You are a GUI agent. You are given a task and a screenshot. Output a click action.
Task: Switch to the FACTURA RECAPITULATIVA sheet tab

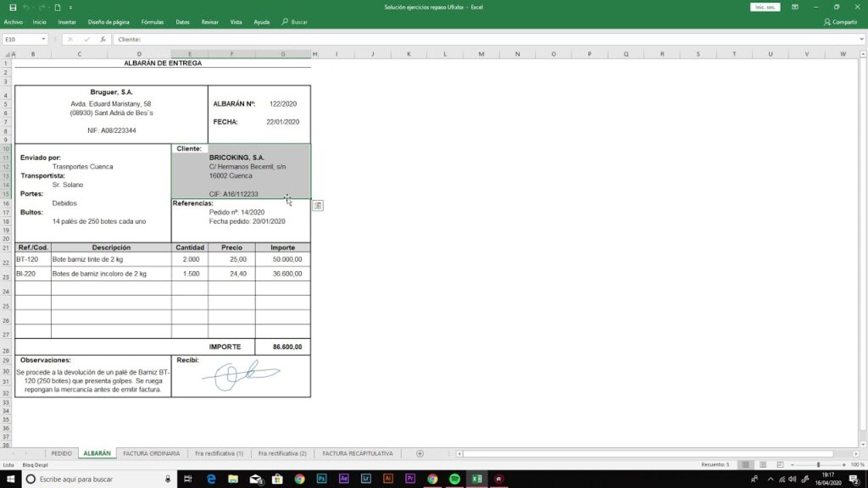click(358, 454)
